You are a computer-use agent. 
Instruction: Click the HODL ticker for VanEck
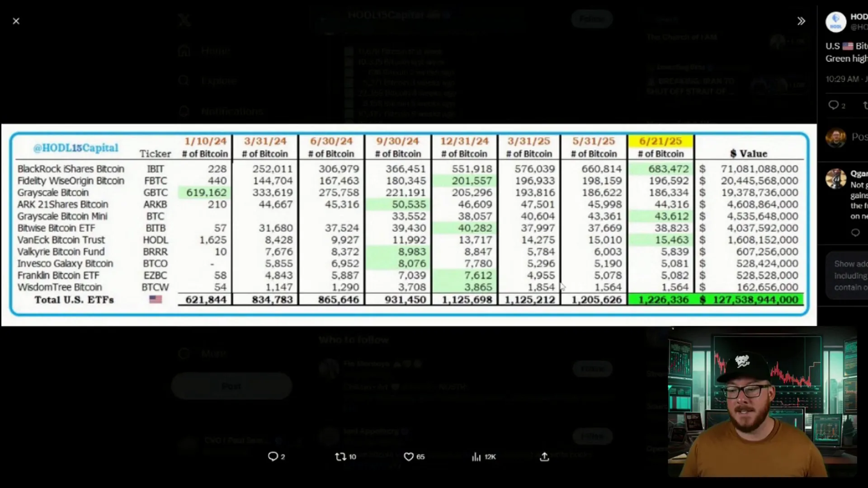coord(155,240)
